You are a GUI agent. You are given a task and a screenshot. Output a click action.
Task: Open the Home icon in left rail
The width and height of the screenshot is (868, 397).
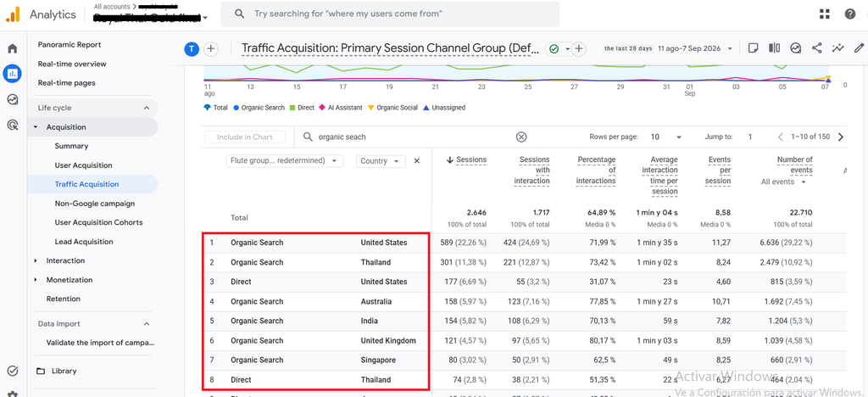pos(12,48)
